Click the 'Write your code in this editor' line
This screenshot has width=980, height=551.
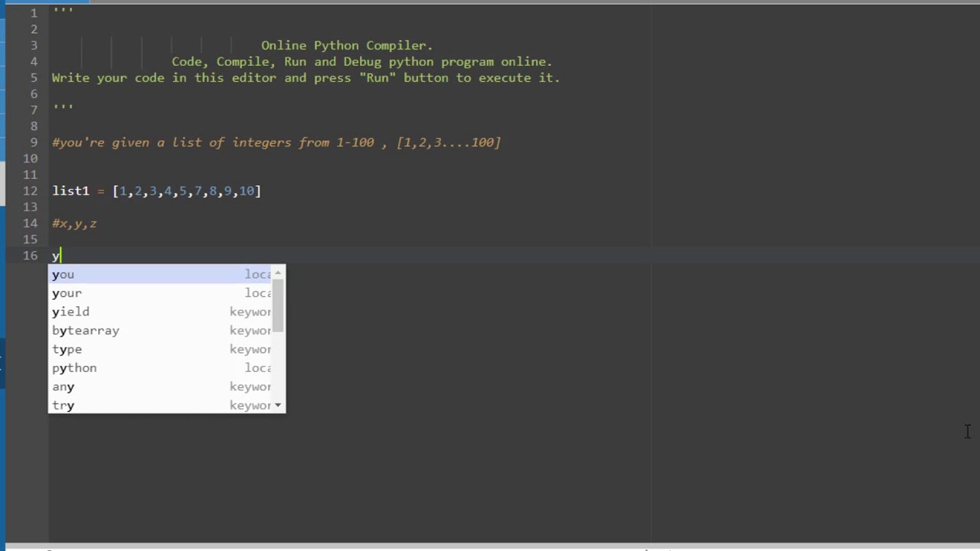pyautogui.click(x=306, y=77)
